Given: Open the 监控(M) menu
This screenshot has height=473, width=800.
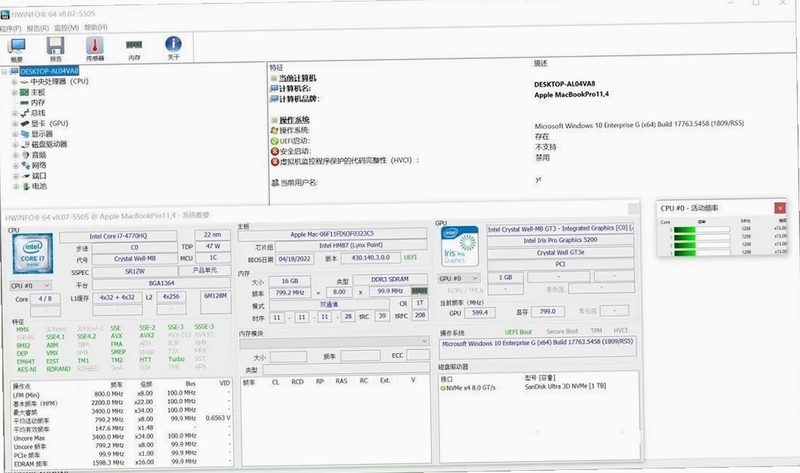Looking at the screenshot, I should 67,28.
